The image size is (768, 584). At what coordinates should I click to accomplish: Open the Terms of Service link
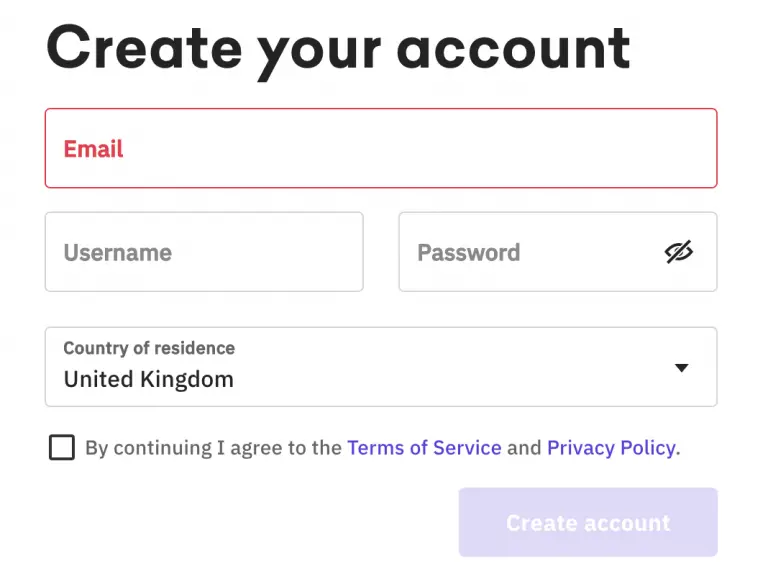tap(424, 448)
